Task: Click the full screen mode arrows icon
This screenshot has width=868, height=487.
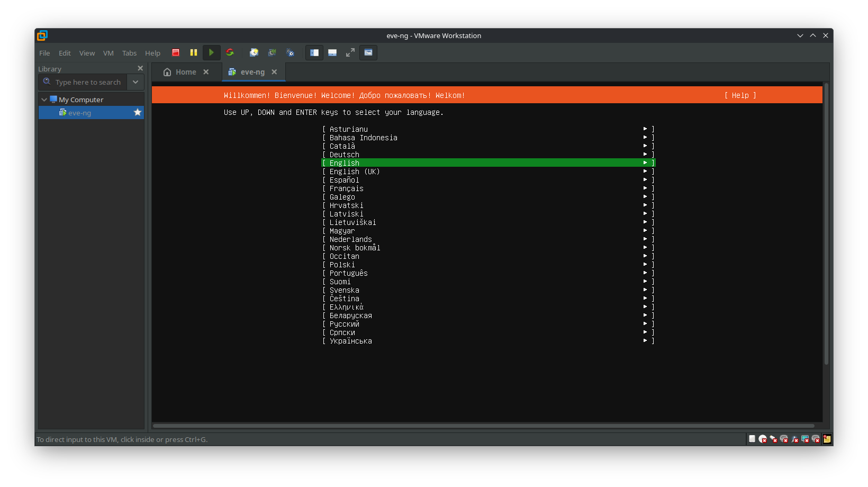Action: [x=350, y=52]
